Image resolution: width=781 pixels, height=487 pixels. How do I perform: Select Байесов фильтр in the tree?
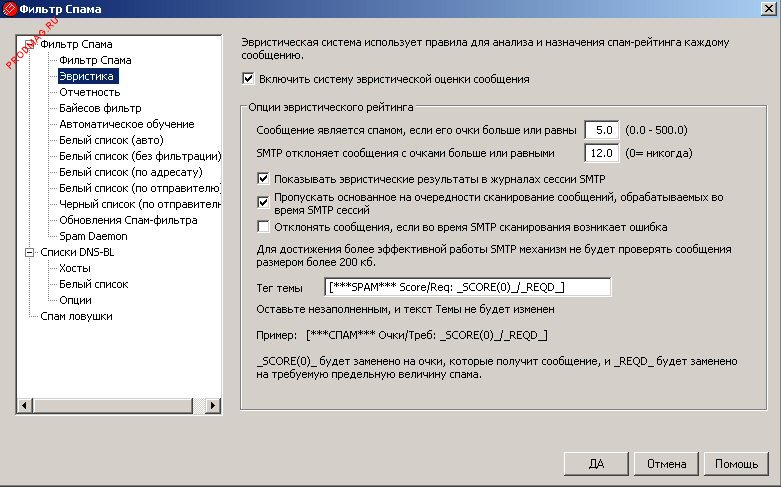tap(100, 108)
